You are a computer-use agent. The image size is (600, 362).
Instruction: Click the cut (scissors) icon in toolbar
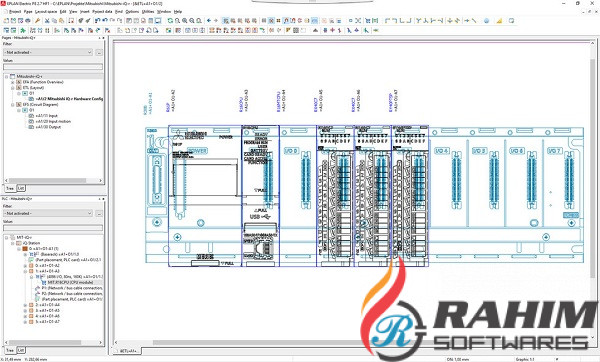click(47, 21)
